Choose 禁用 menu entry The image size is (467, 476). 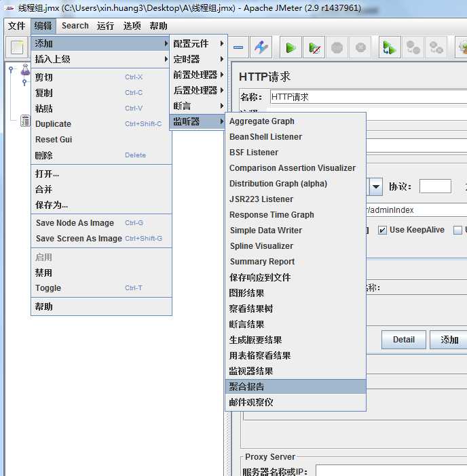pos(102,273)
